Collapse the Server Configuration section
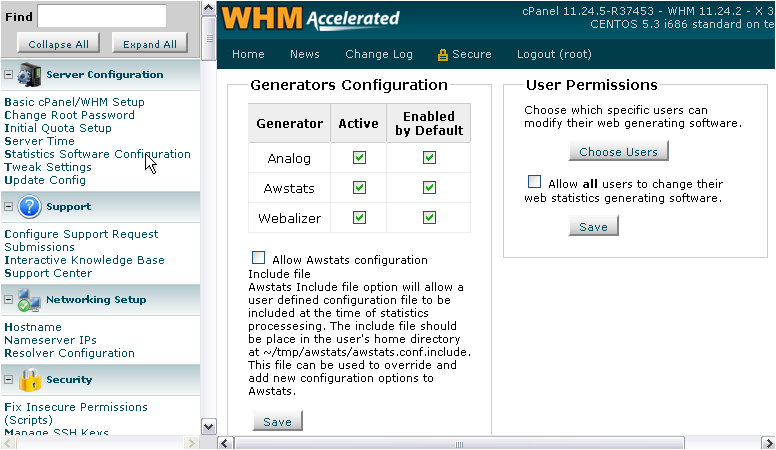This screenshot has height=450, width=776. click(x=8, y=75)
